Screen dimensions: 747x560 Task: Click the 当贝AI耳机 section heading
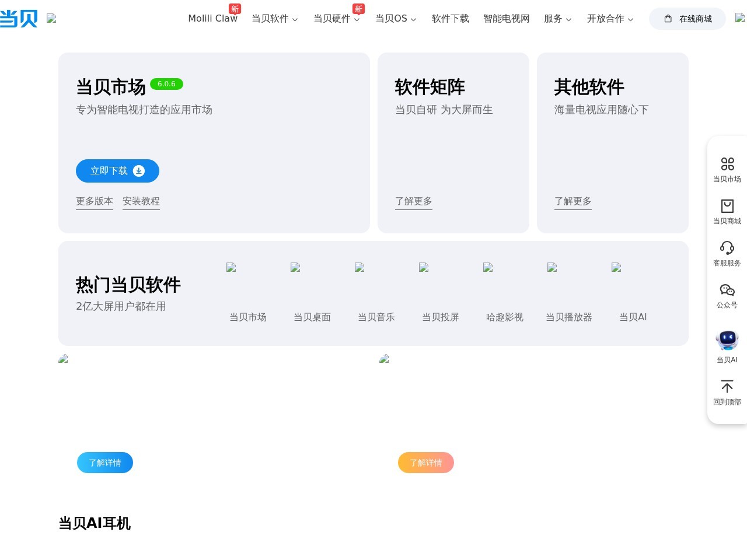point(95,523)
